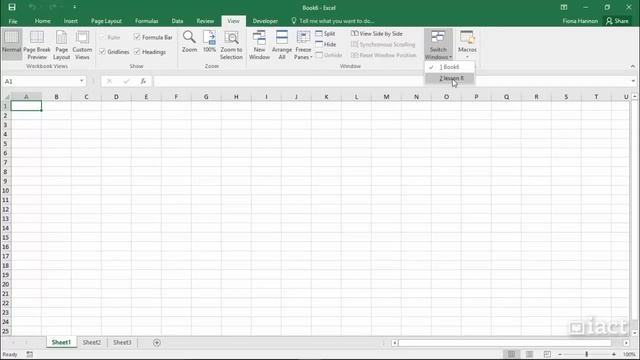
Task: Click Tell me what you want to do
Action: 333,21
